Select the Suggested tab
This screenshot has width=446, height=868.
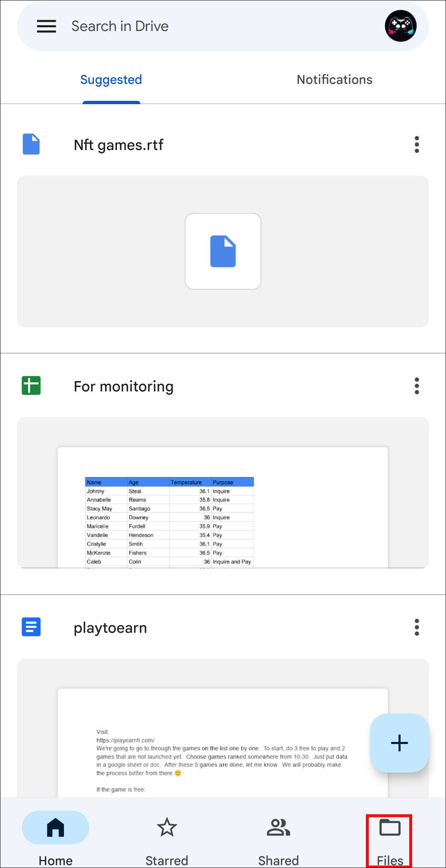point(111,80)
